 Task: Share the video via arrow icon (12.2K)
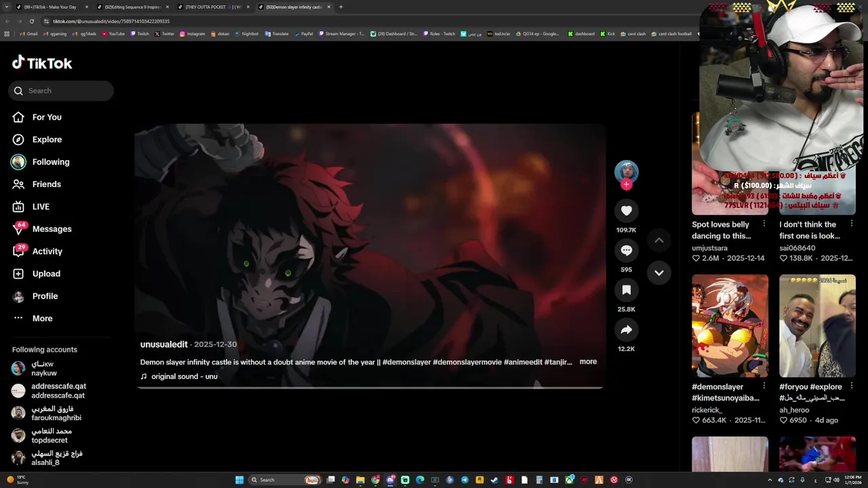coord(626,329)
